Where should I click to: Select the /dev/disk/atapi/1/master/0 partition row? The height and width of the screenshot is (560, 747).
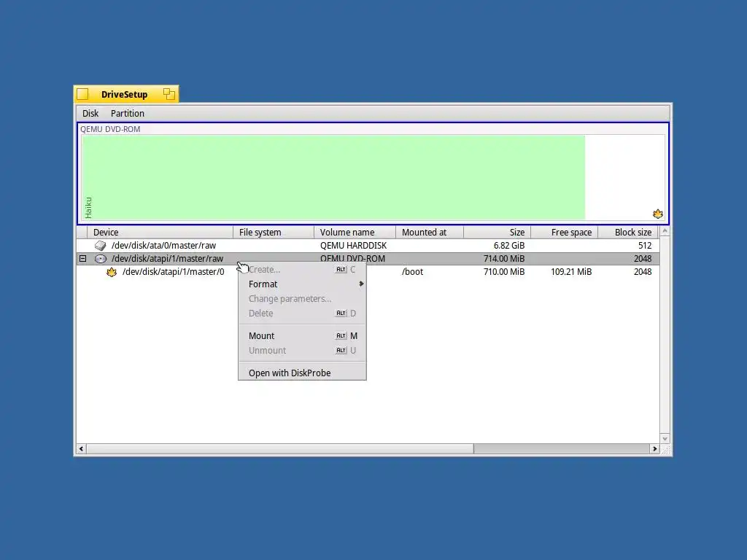coord(368,272)
